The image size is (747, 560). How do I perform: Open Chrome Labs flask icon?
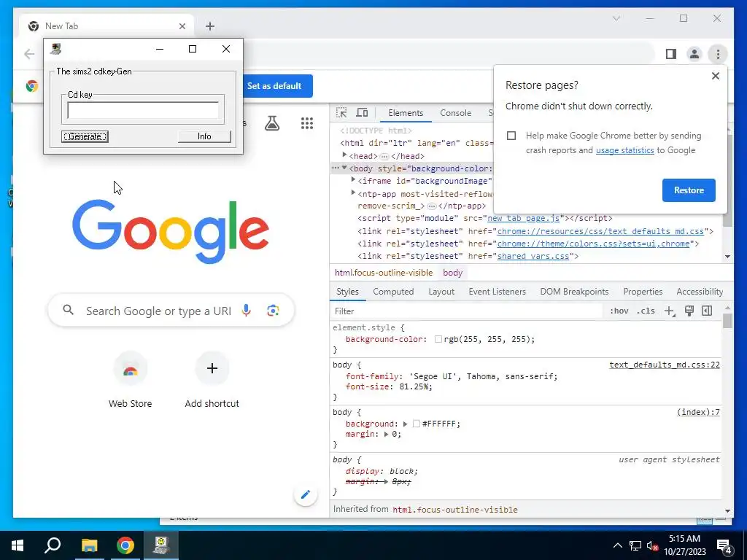(x=272, y=123)
